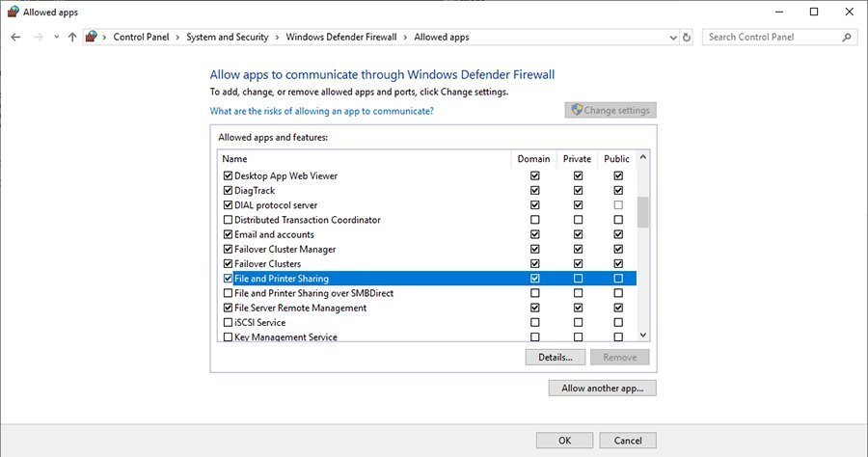Open risks of allowing an app link
This screenshot has height=457, width=868.
[x=321, y=111]
